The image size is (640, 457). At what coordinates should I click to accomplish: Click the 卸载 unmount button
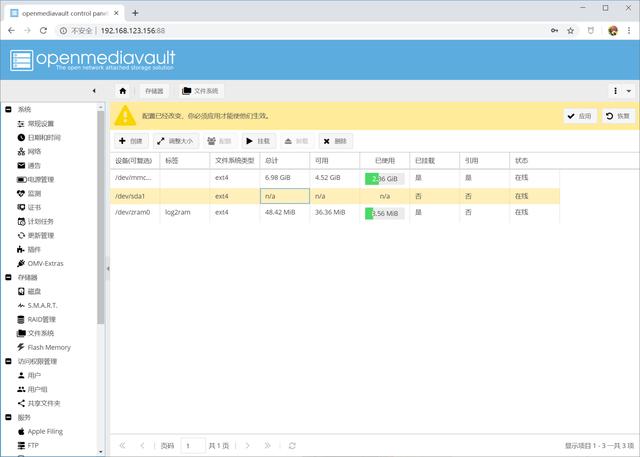[296, 141]
